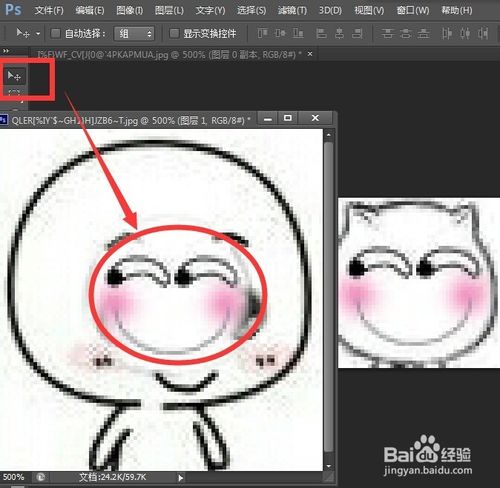The image size is (500, 488).
Task: Close the 4PKAPMUA.jpg document tab
Action: (310, 54)
